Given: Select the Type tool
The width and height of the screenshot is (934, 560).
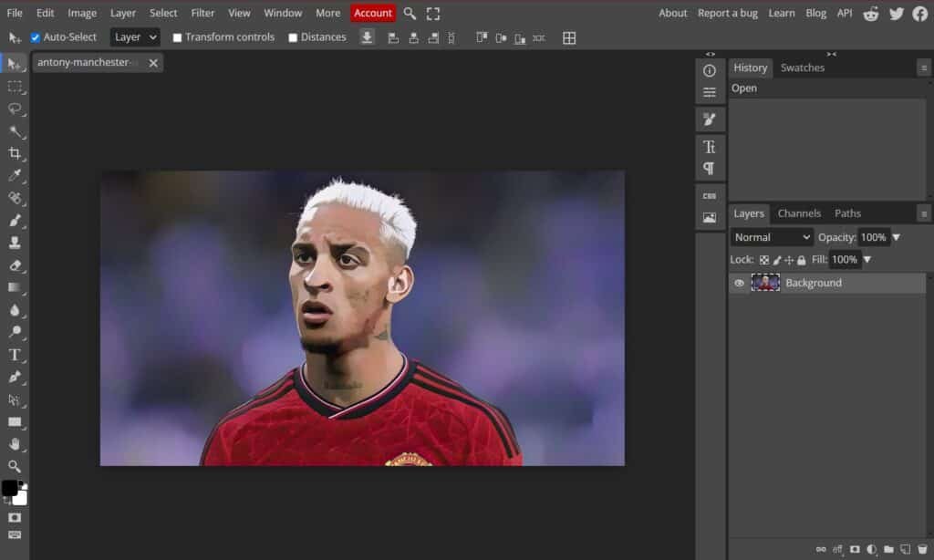Looking at the screenshot, I should point(15,355).
